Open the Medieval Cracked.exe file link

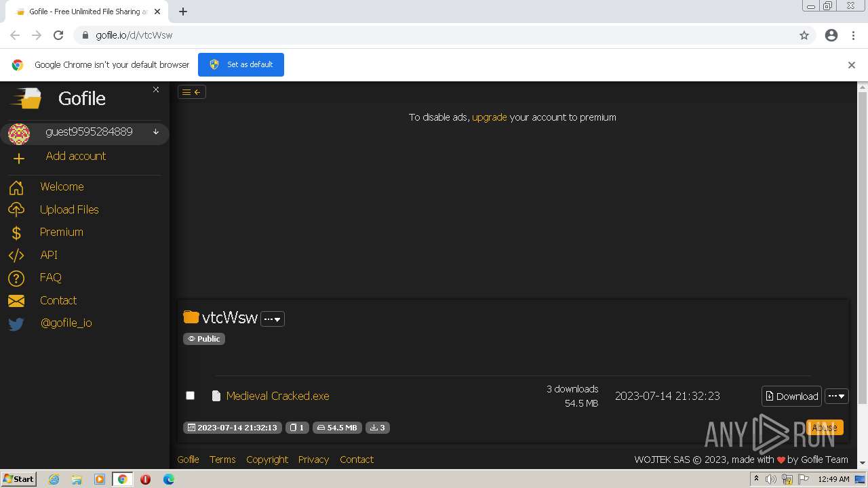278,396
